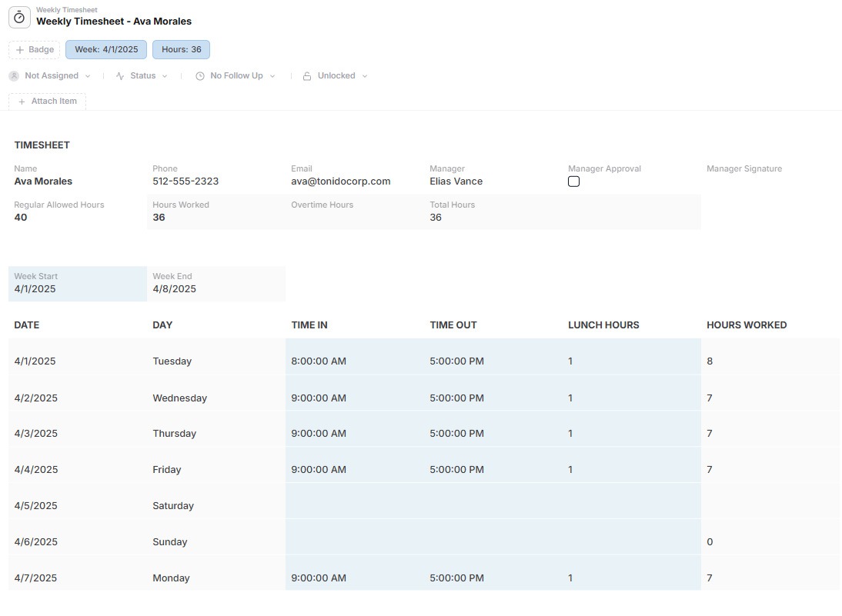
Task: Click Thursday's Time Out cell
Action: tap(493, 428)
